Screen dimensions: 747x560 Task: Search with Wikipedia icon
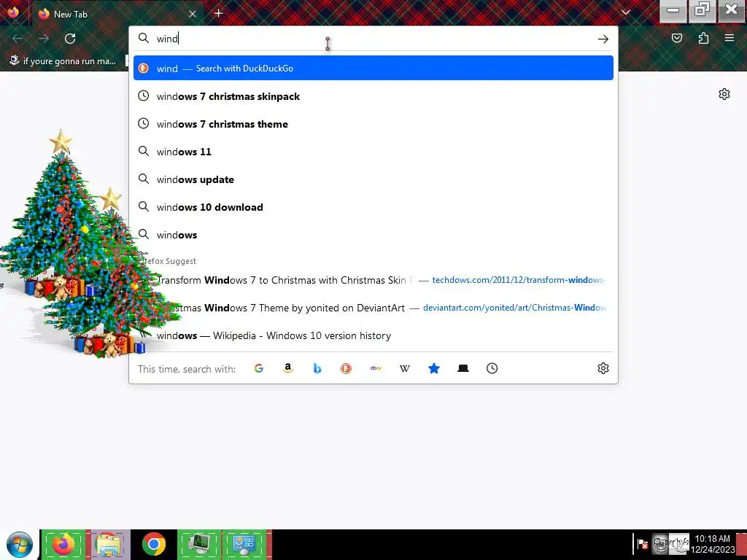coord(404,368)
